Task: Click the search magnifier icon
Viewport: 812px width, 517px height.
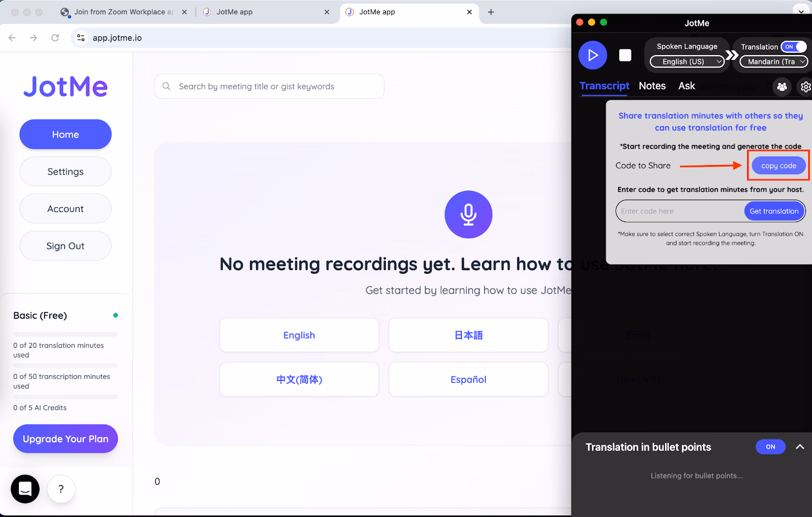Action: coord(166,86)
